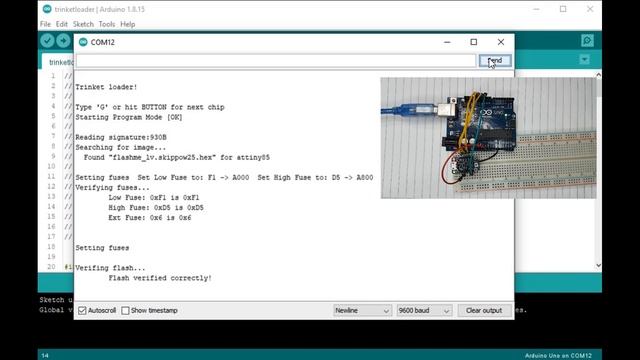Select the trinketloader sketch tab
Image resolution: width=640 pixels, height=360 pixels.
(58, 62)
